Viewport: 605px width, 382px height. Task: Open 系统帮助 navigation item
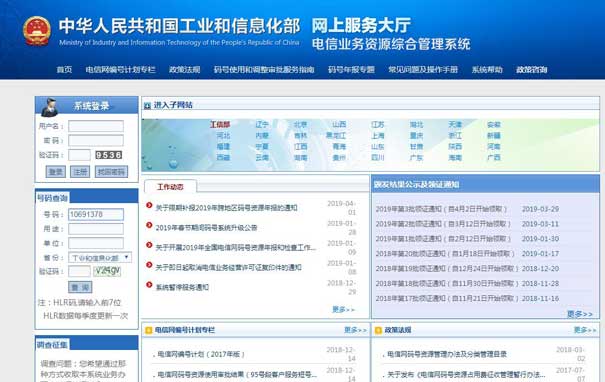pyautogui.click(x=487, y=70)
